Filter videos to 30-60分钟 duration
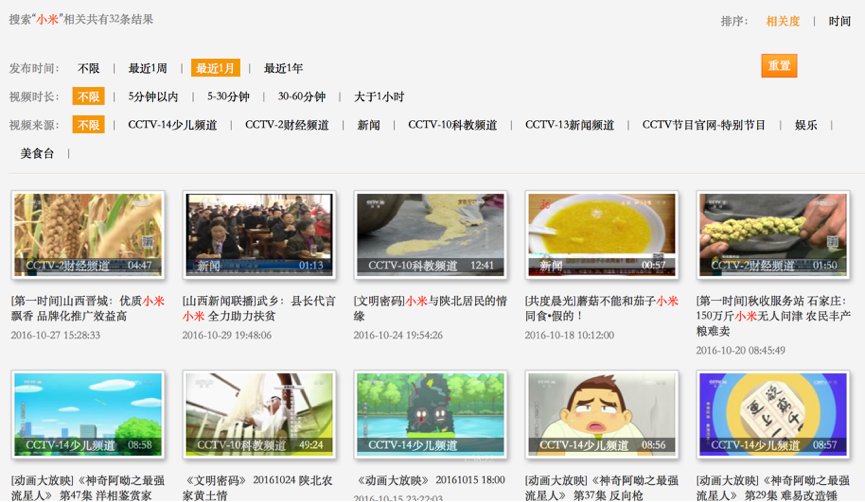This screenshot has width=865, height=502. [301, 97]
